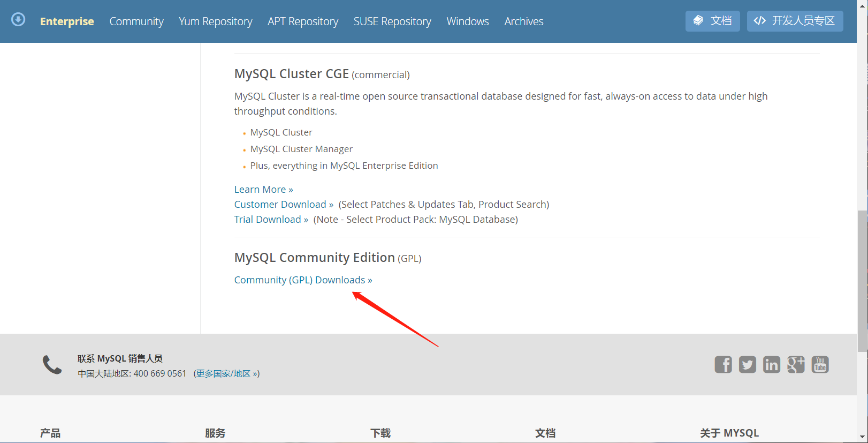
Task: Click the 产品 footer heading
Action: point(50,433)
